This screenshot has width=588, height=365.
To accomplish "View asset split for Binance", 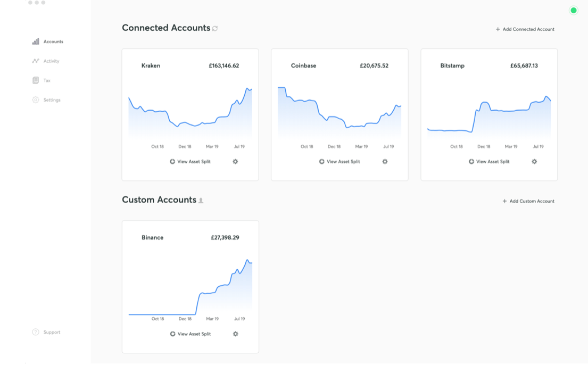I will 190,334.
